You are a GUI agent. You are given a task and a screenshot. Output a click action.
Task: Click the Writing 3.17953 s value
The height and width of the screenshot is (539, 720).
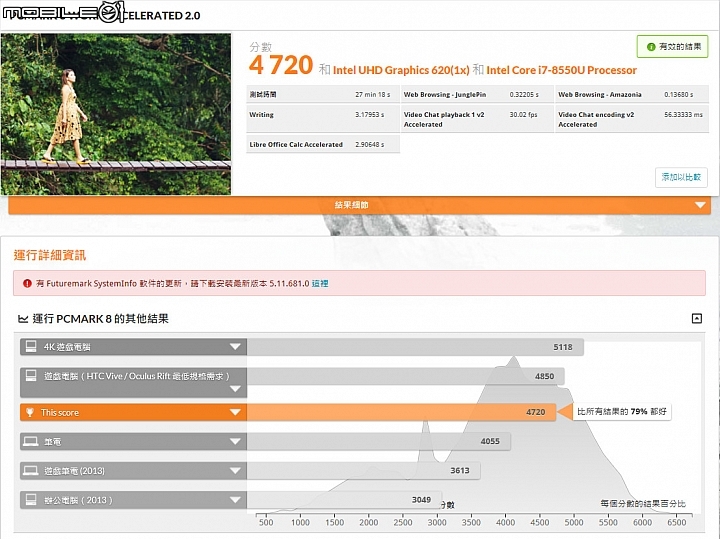(370, 115)
